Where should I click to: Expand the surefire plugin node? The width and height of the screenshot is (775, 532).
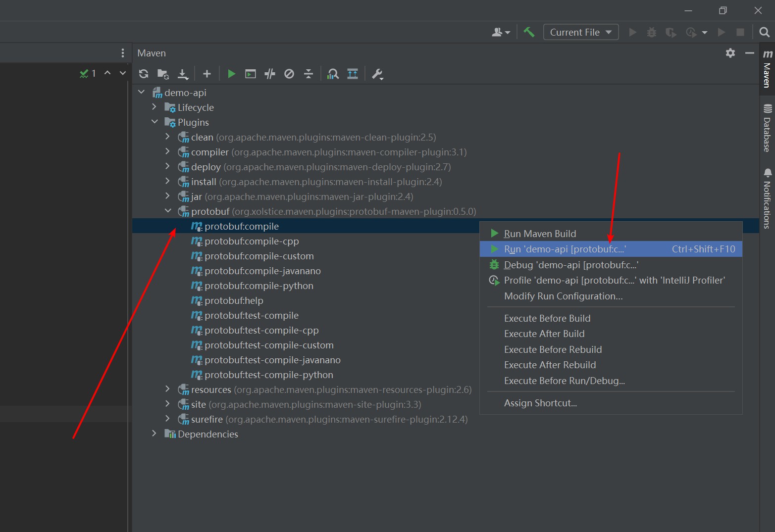[x=167, y=419]
